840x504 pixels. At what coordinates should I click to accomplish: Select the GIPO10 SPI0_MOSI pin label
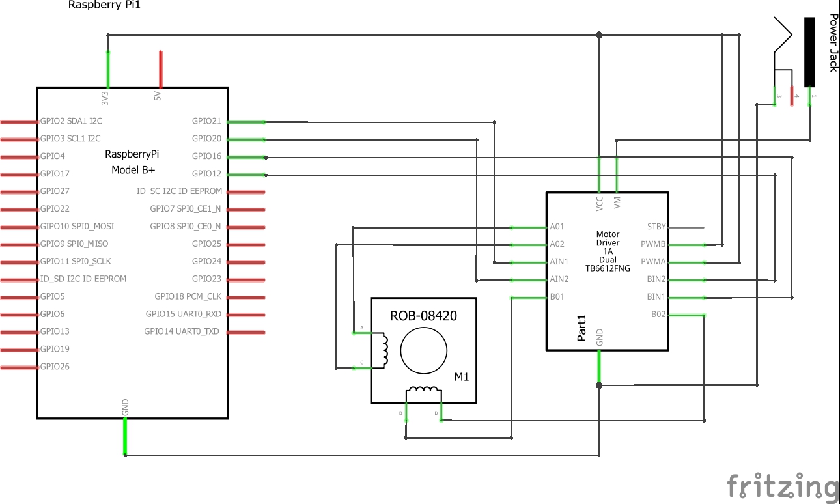77,227
